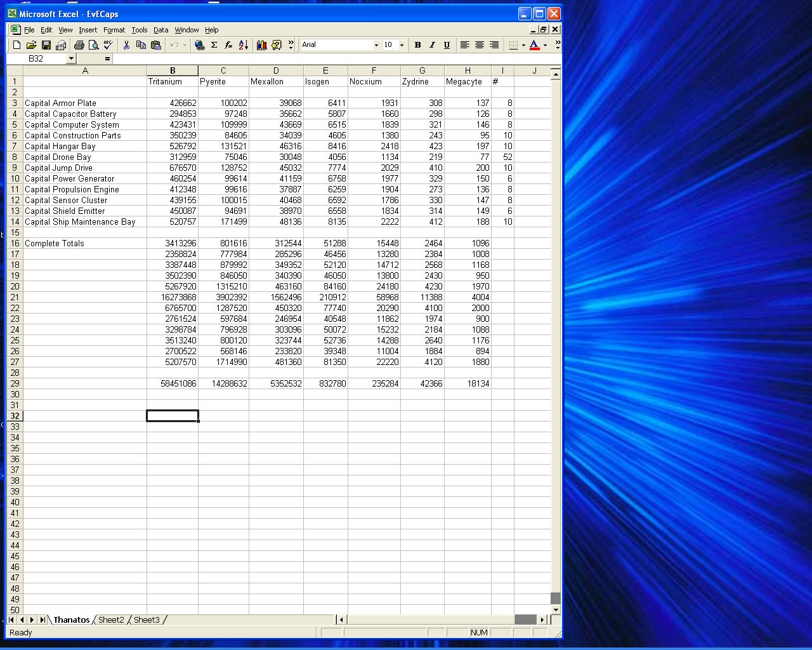Jump to the first sheet tab

click(x=12, y=620)
